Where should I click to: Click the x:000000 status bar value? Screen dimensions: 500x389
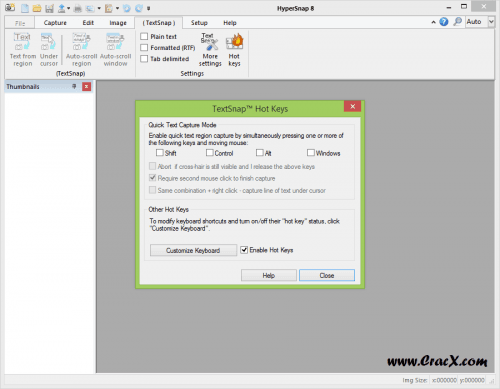tap(444, 380)
